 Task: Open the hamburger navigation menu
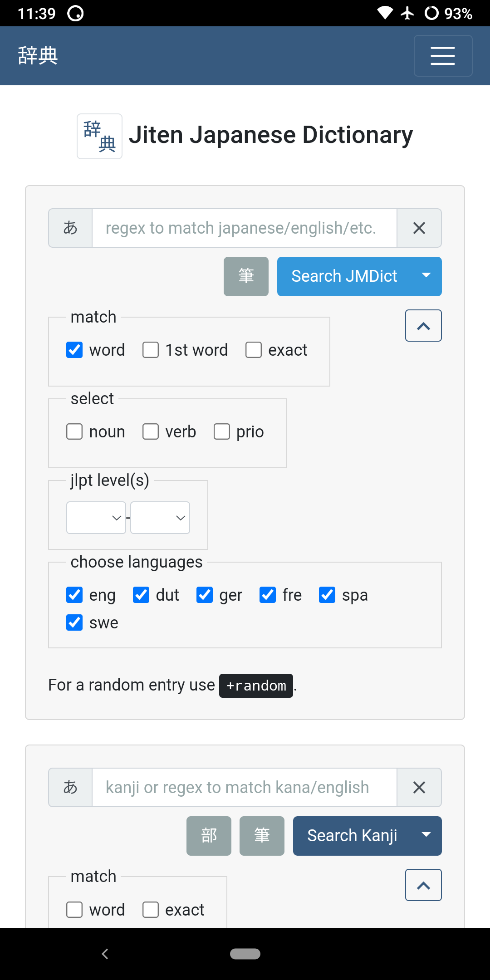point(443,56)
